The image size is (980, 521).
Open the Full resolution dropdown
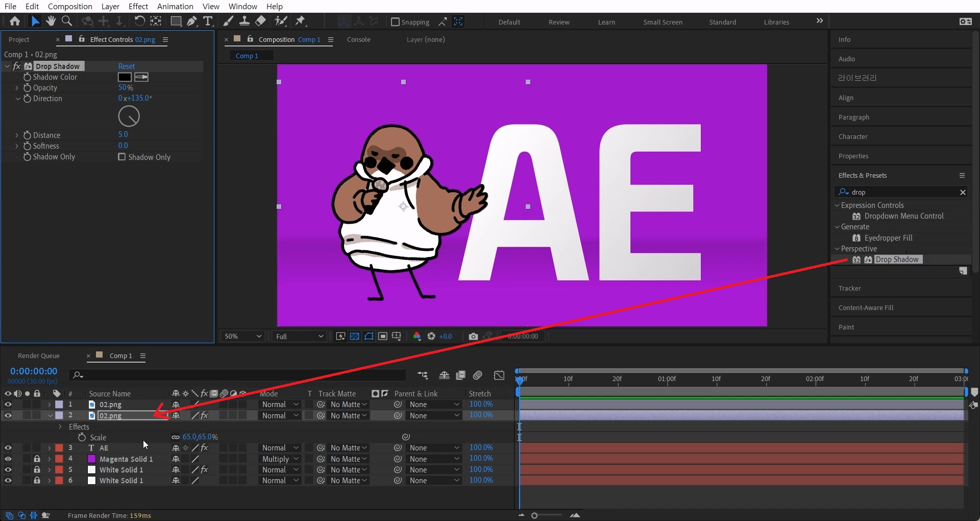point(299,336)
